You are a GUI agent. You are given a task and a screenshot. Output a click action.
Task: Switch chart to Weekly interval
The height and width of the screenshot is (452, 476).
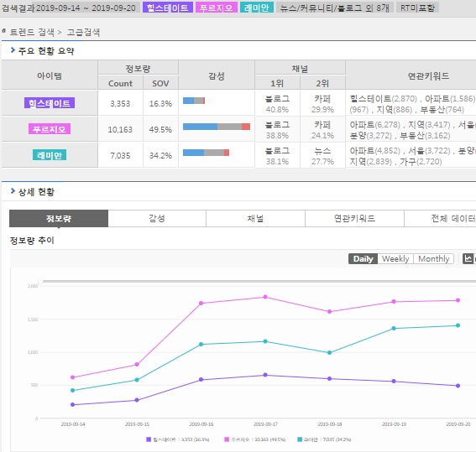(395, 259)
